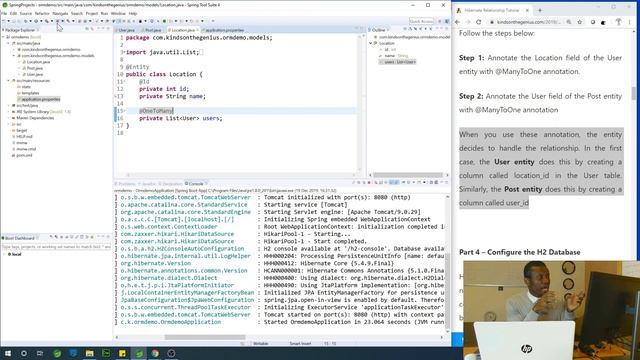Image resolution: width=640 pixels, height=360 pixels.
Task: Open the File menu
Action: (4, 13)
